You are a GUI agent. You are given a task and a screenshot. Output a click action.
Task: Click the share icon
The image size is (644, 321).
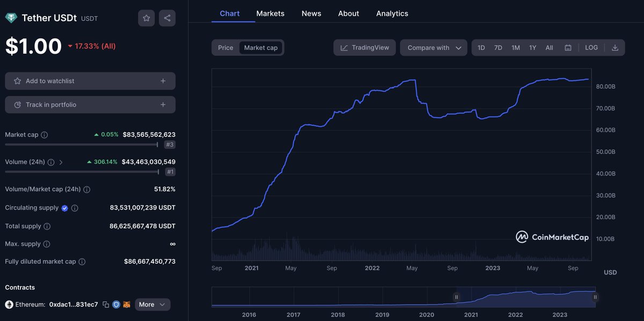(167, 18)
